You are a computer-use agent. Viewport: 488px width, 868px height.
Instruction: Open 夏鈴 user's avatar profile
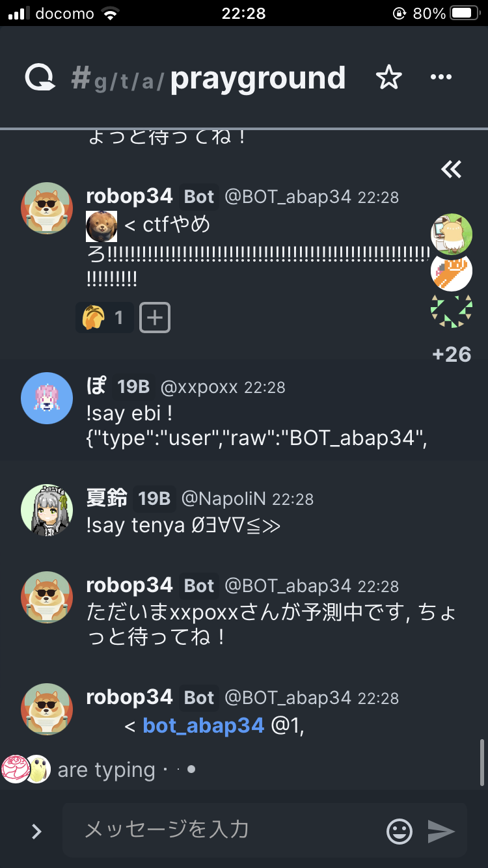[x=46, y=510]
